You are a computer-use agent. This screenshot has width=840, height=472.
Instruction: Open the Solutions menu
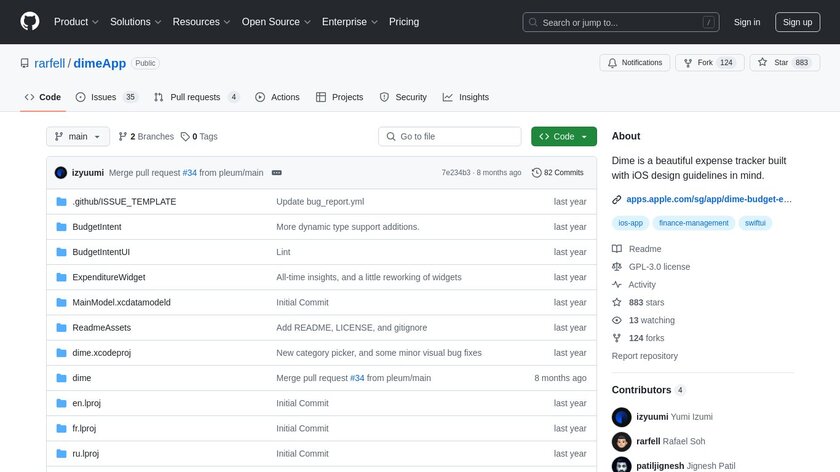(x=135, y=22)
